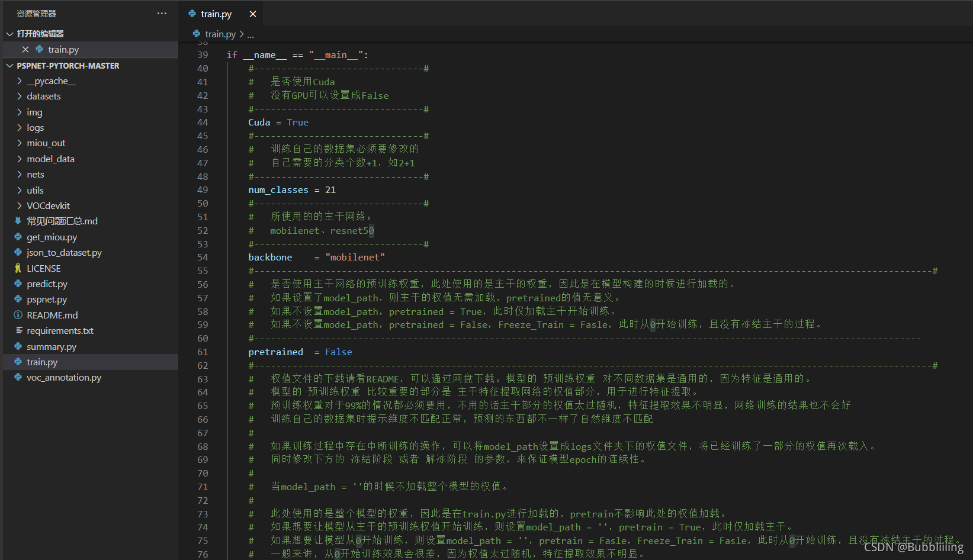Click text file icon beside requirements.txt
The height and width of the screenshot is (560, 973).
pyautogui.click(x=18, y=330)
